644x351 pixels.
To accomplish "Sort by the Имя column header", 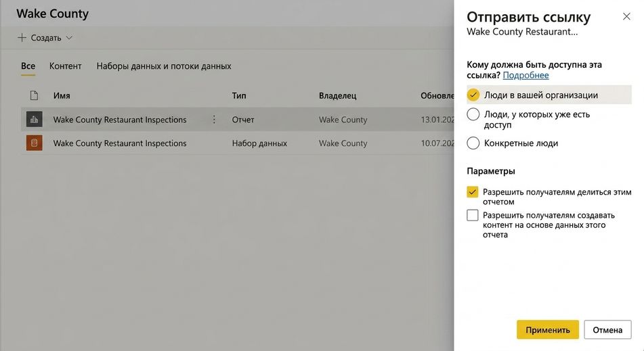I will click(62, 95).
